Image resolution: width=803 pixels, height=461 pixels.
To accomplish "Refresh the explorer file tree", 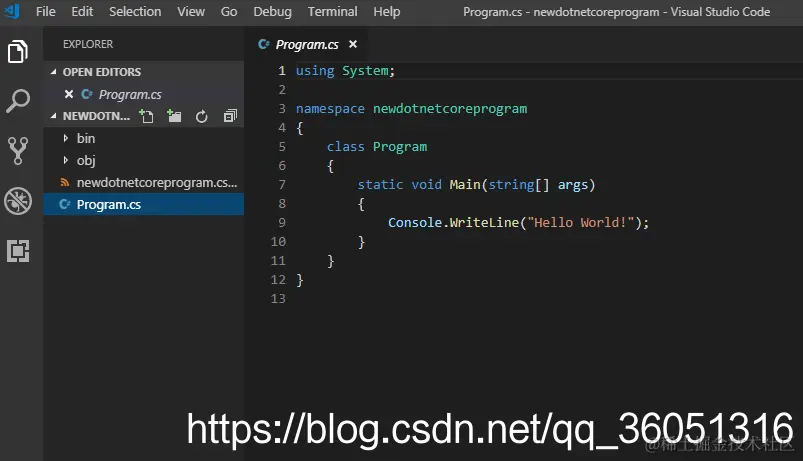I will tap(202, 117).
